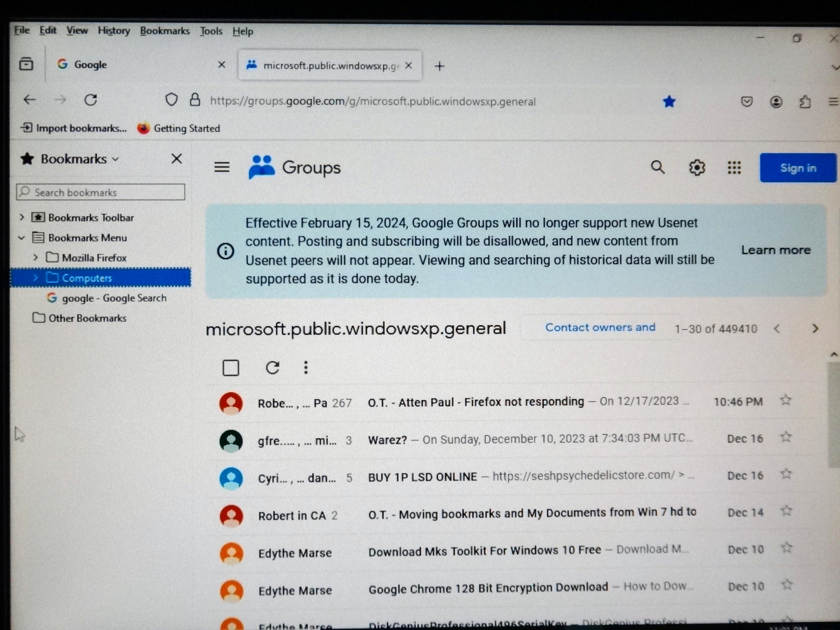
Task: Open Getting Started bookmark
Action: tap(179, 128)
